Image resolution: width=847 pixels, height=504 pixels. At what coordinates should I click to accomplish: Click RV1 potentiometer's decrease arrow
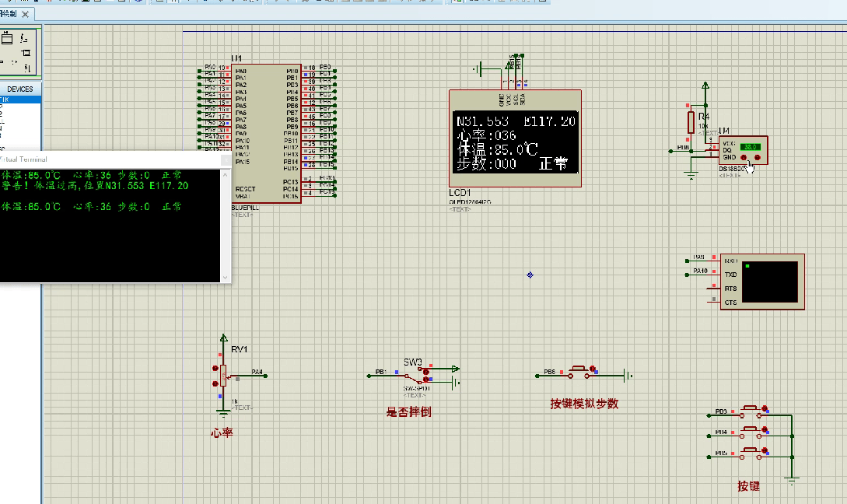(215, 383)
